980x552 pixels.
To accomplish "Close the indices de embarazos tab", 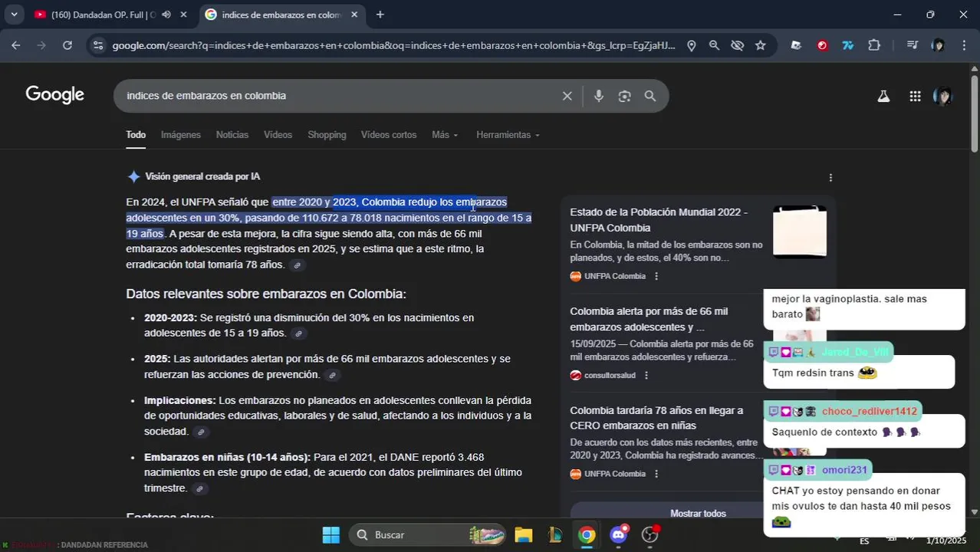I will coord(354,15).
